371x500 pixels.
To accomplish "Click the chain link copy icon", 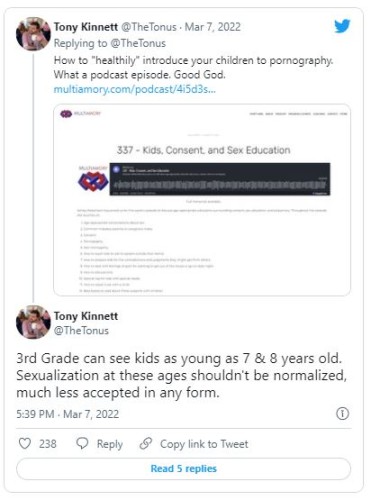I will (x=146, y=444).
